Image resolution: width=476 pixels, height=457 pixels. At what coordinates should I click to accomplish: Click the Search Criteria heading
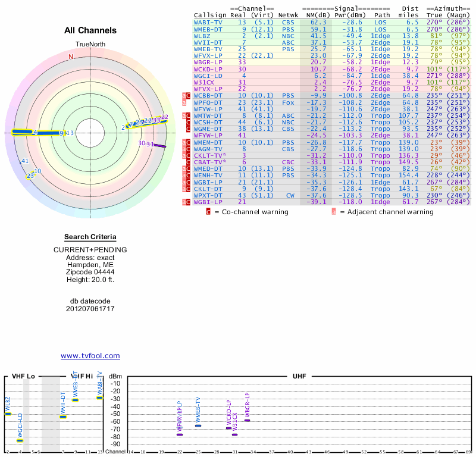[x=90, y=237]
